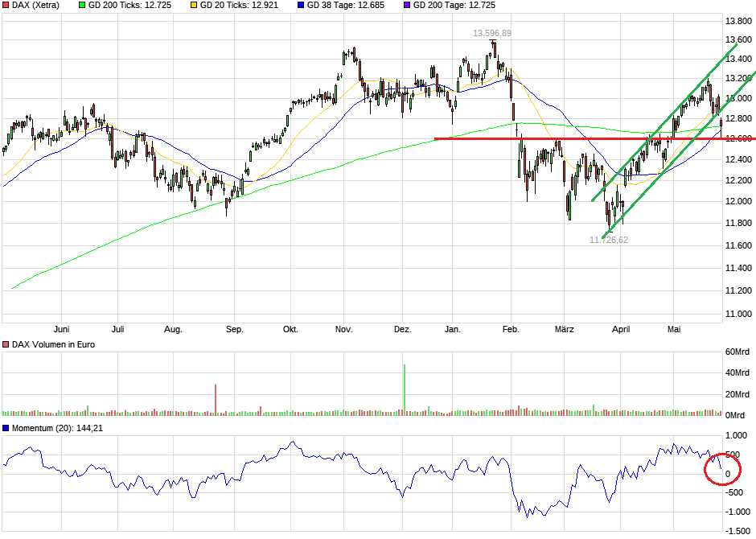Click the 12.800 price axis value
756x539 pixels.
coord(738,118)
